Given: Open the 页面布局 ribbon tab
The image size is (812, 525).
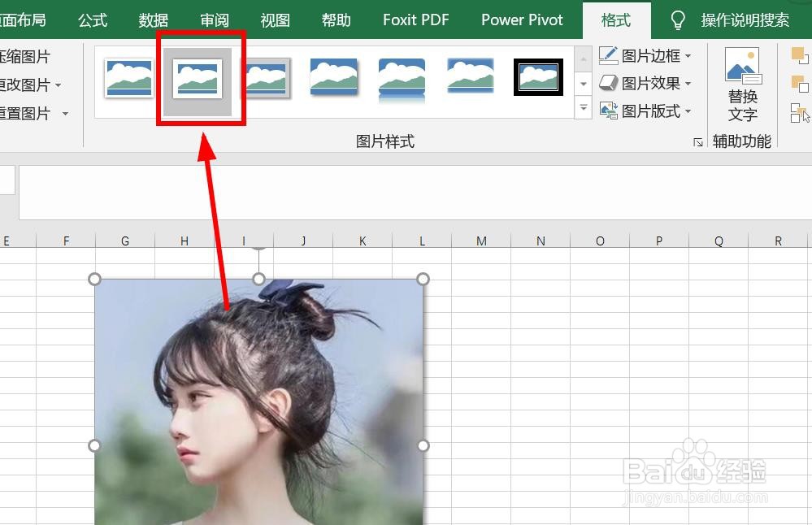Looking at the screenshot, I should coord(23,20).
